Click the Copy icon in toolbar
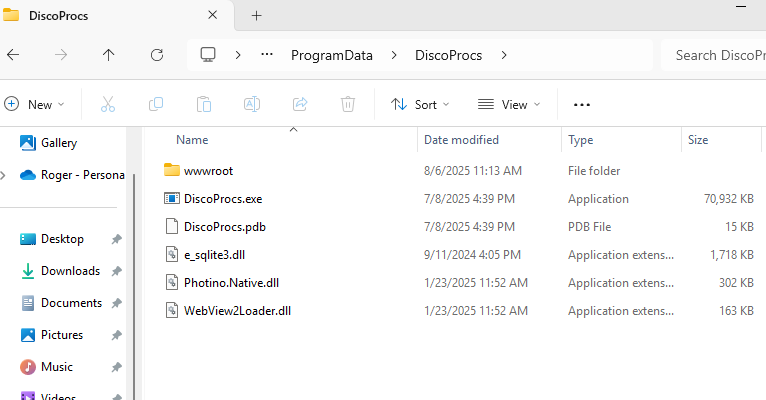Viewport: 766px width, 400px height. 156,104
